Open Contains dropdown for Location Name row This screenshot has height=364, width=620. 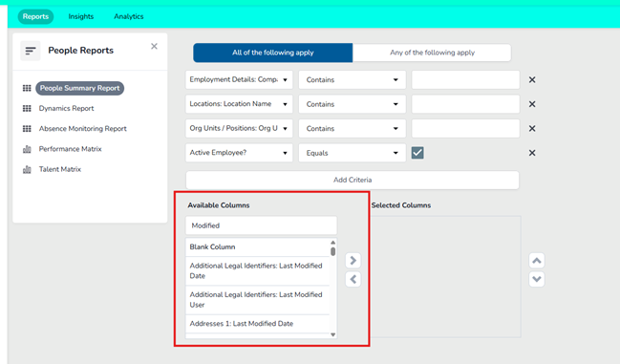(352, 104)
